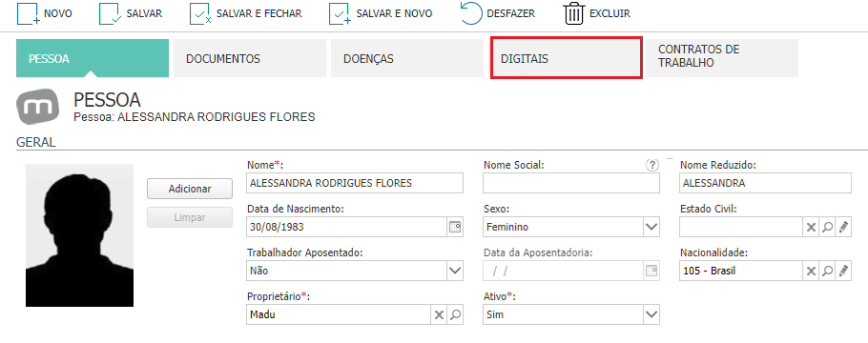The height and width of the screenshot is (343, 868).
Task: Open the Contratos de Trabalho tab
Action: [x=722, y=58]
